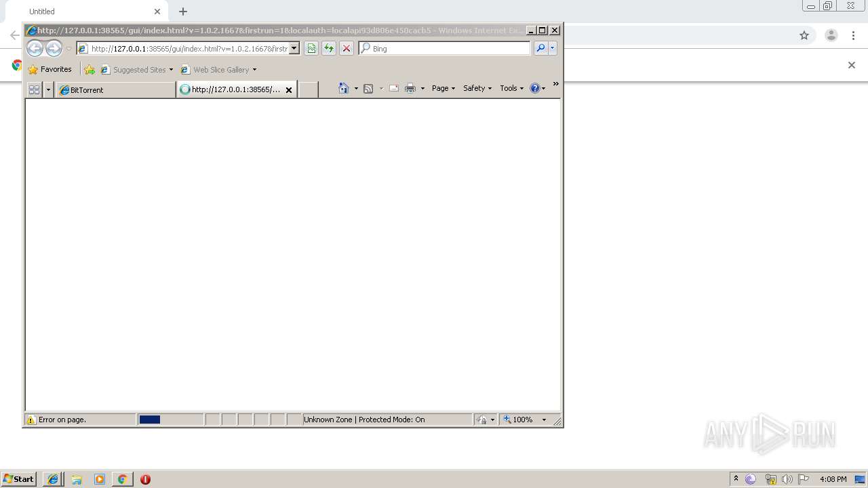Switch to Chrome via taskbar icon

(122, 479)
